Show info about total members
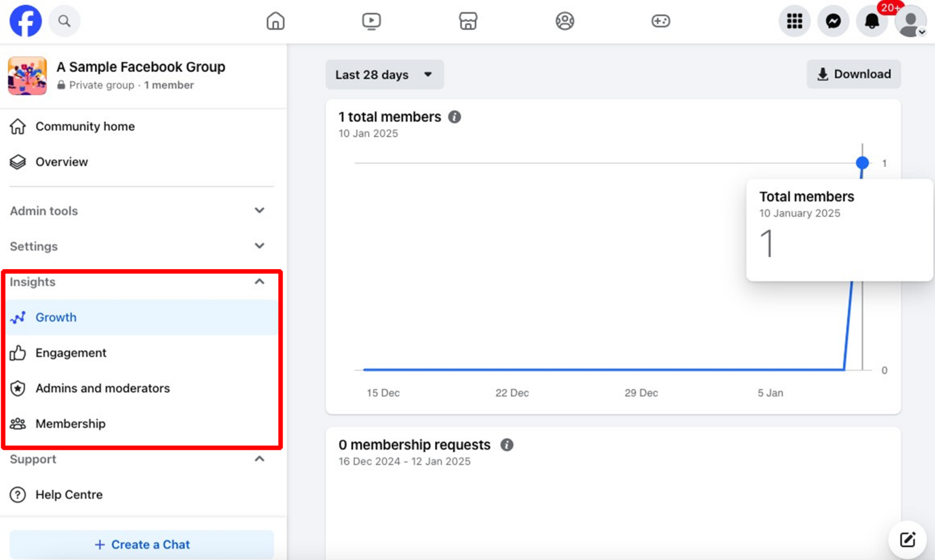The width and height of the screenshot is (935, 560). point(454,117)
